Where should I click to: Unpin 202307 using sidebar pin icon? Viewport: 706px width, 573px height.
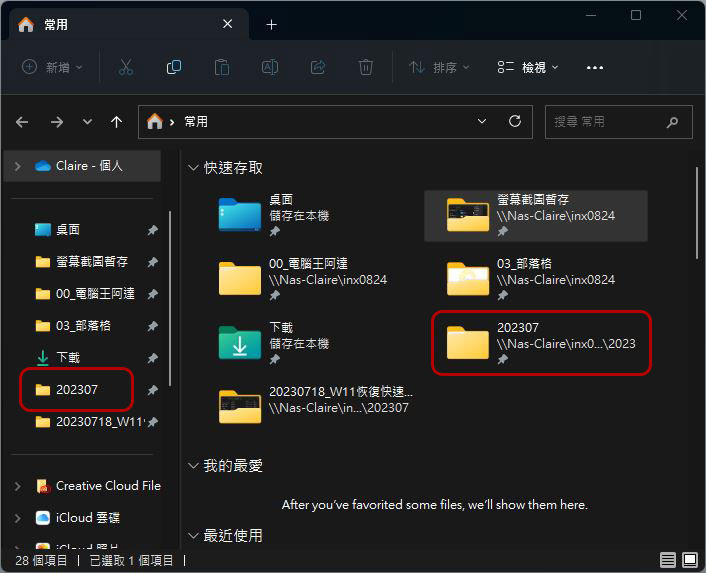[x=153, y=389]
